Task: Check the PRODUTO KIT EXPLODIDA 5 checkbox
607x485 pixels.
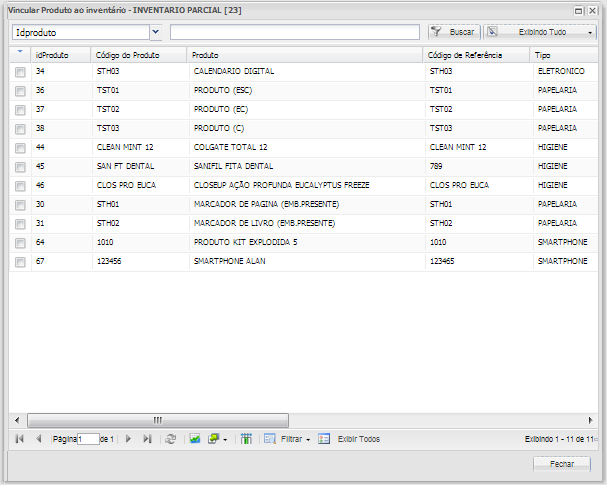Action: (20, 243)
